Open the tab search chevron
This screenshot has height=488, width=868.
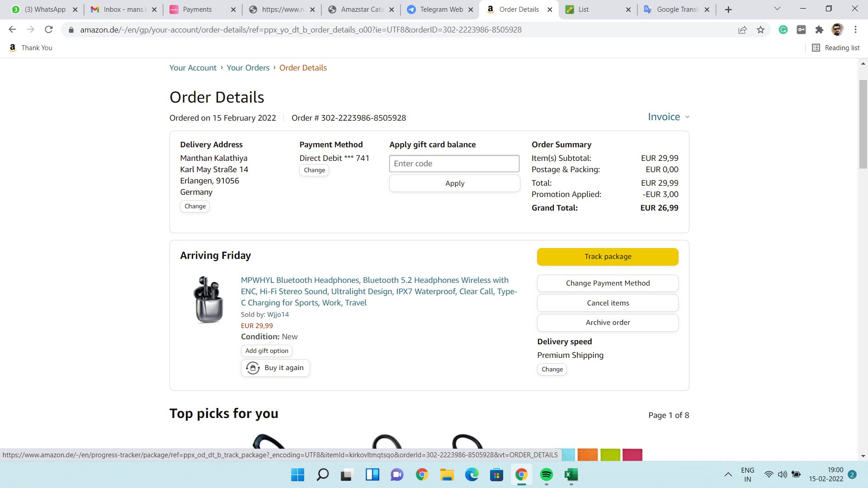(777, 9)
